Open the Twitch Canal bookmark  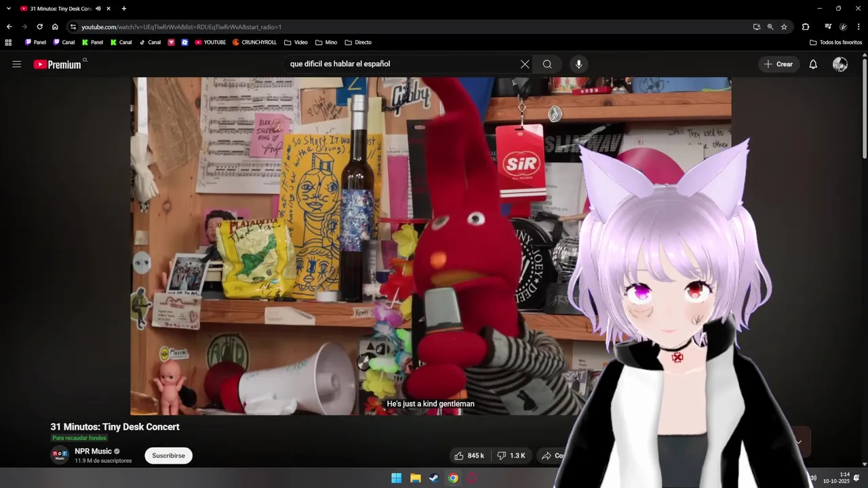[x=64, y=42]
